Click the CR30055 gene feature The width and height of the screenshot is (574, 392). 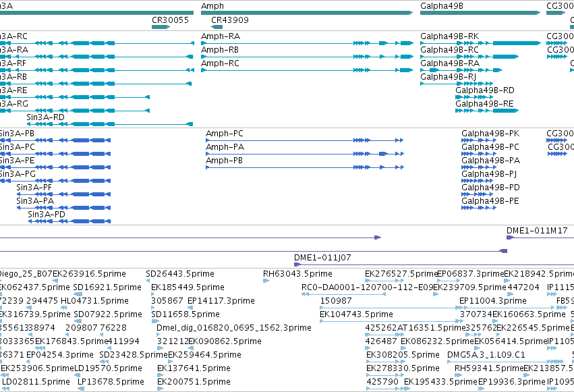(x=161, y=27)
